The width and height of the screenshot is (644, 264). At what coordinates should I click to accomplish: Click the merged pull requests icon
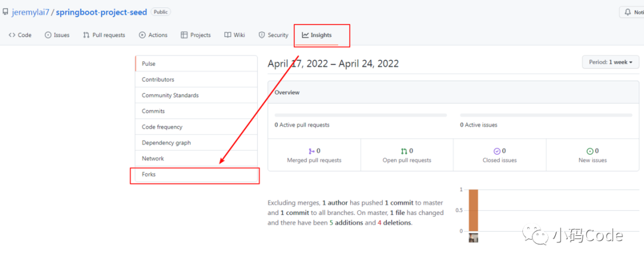311,151
